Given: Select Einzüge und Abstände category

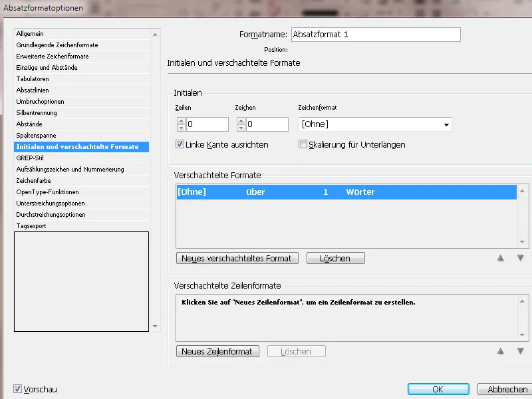Looking at the screenshot, I should coord(81,68).
